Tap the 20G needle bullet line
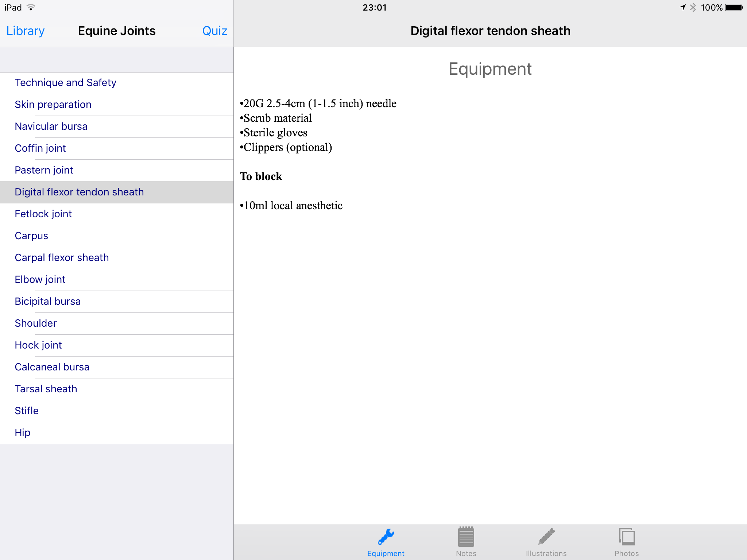The width and height of the screenshot is (747, 560). coord(318,104)
